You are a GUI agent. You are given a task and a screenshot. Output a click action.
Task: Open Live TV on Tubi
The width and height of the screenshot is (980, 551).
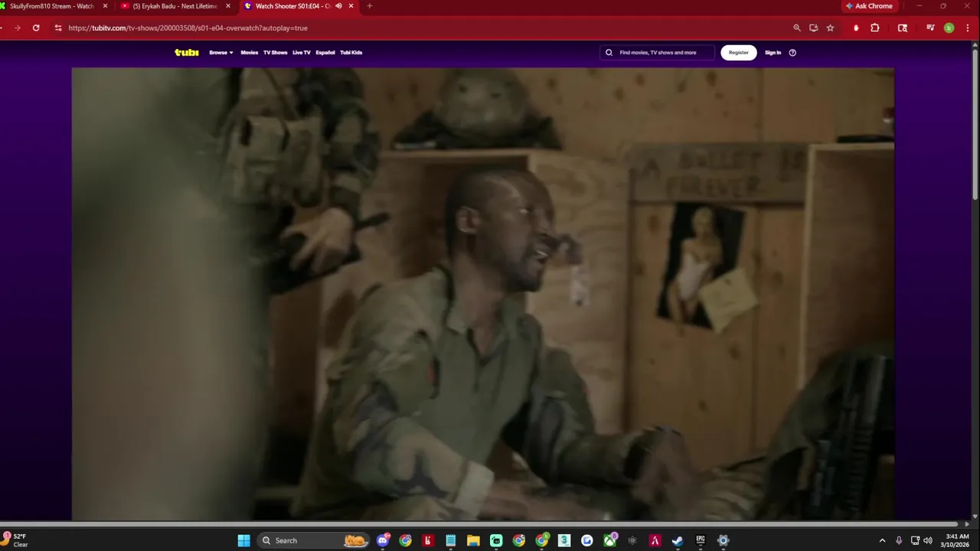point(302,53)
